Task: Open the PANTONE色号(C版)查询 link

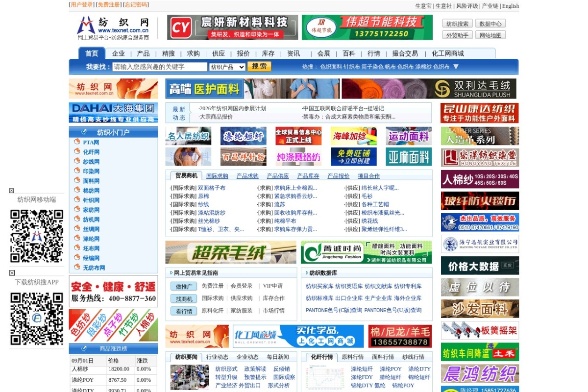Action: (334, 310)
